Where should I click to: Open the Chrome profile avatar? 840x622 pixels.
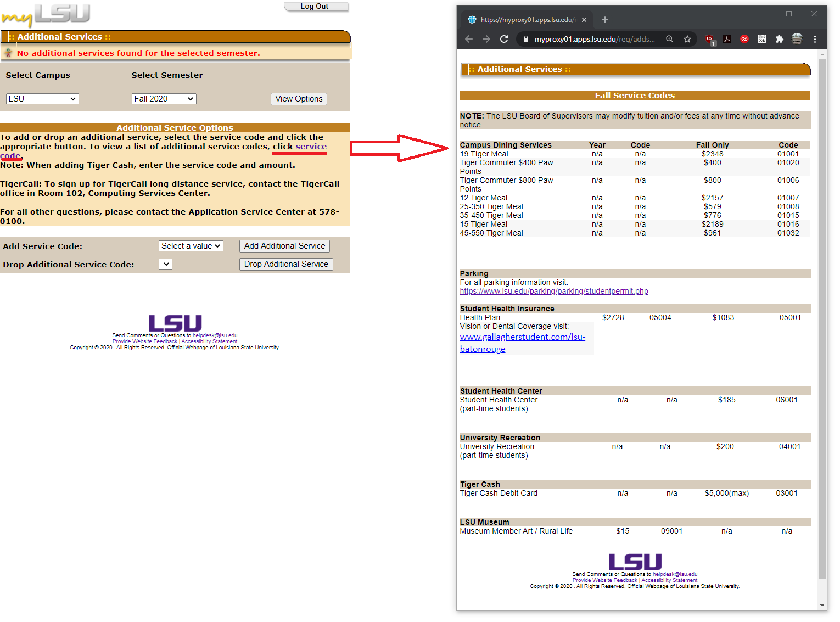pos(797,38)
